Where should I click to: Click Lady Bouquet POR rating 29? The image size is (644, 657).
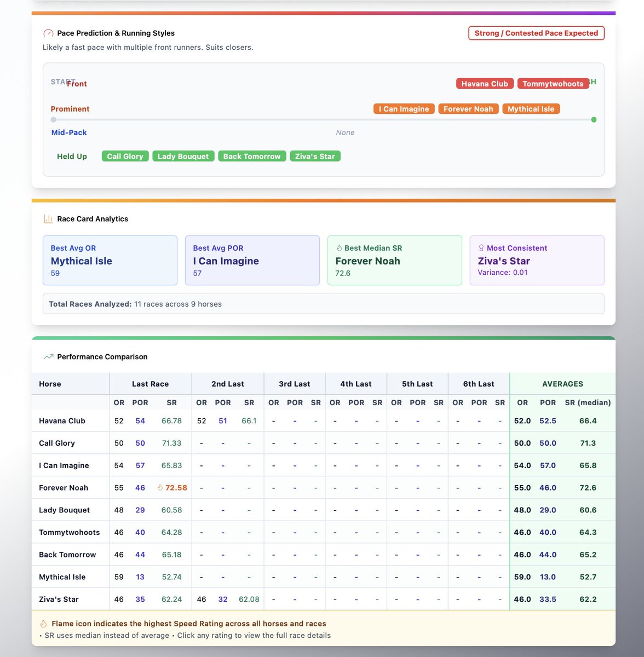click(140, 510)
